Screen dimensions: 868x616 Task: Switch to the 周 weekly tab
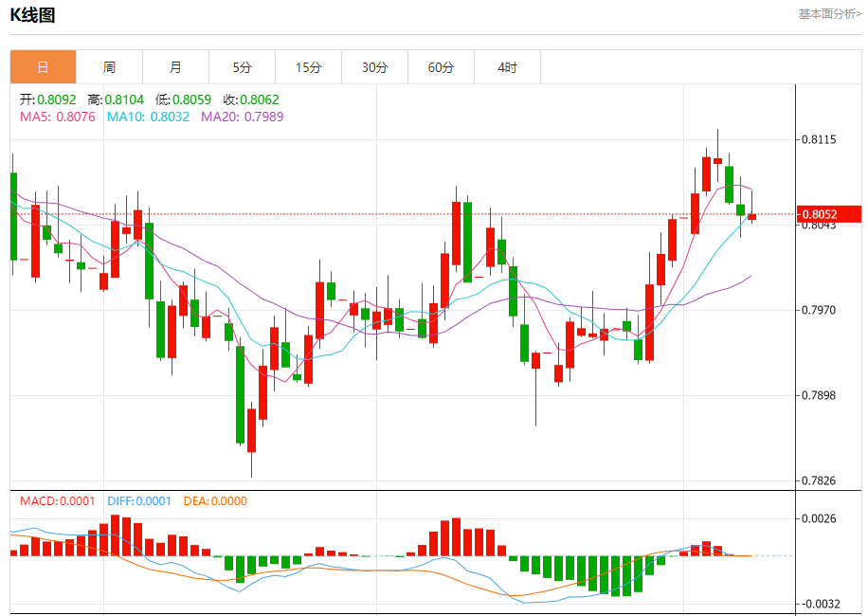click(110, 67)
